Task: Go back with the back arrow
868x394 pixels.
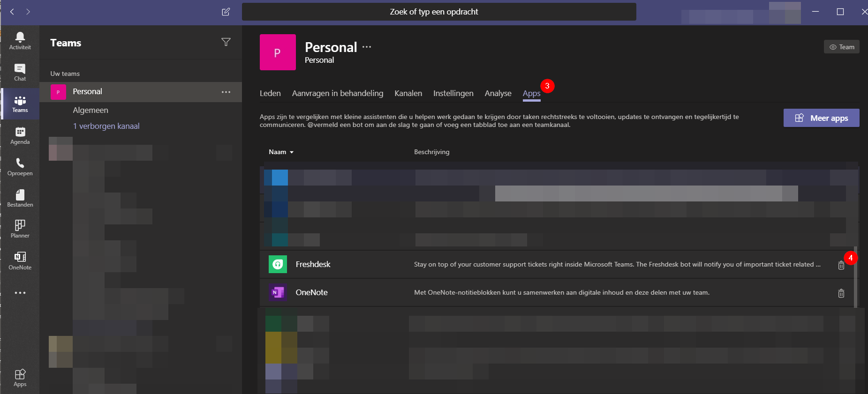Action: pyautogui.click(x=12, y=12)
